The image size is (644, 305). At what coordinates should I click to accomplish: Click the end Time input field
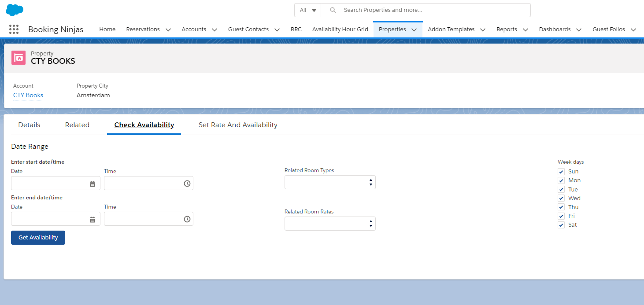tap(148, 219)
